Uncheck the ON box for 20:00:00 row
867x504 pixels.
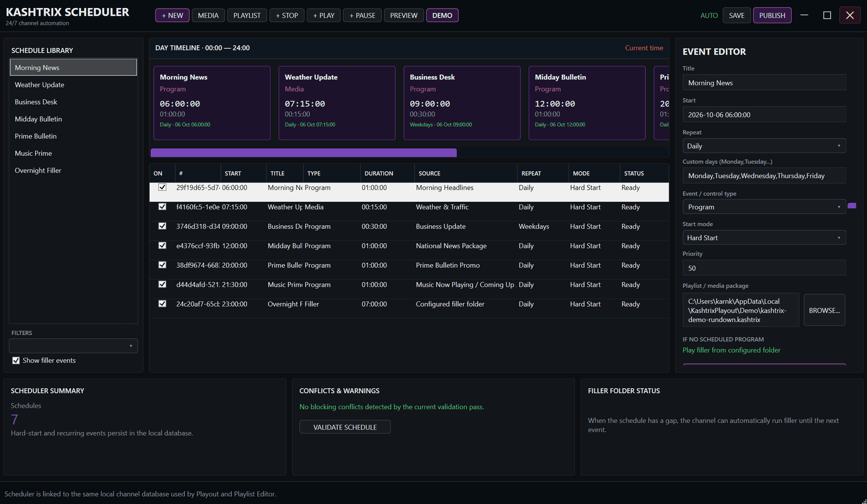click(162, 265)
